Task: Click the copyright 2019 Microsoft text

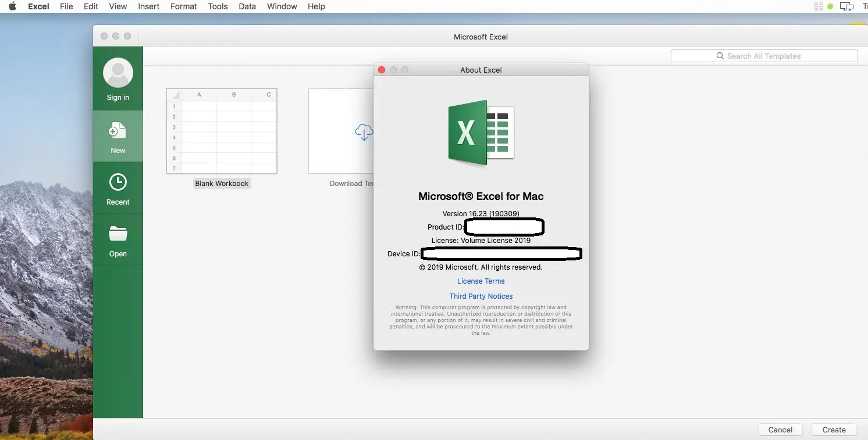Action: [481, 267]
